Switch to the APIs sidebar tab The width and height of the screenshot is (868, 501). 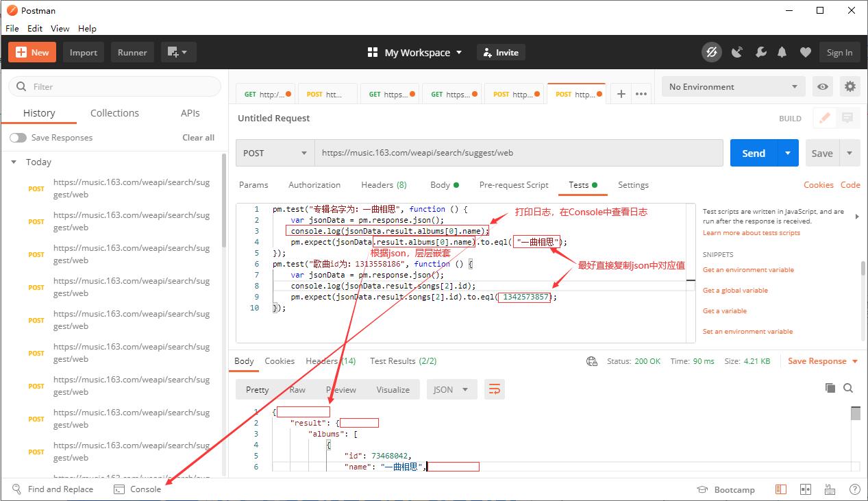click(x=190, y=113)
